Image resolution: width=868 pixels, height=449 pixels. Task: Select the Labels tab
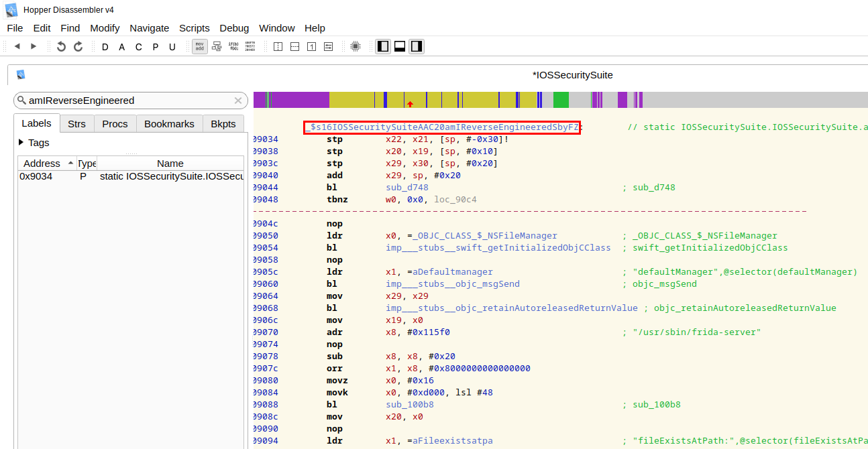click(x=36, y=123)
